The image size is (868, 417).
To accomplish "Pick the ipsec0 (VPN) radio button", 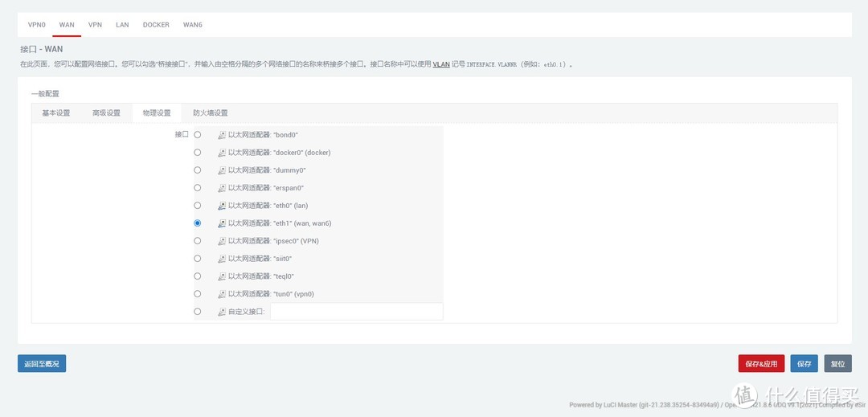I will coord(198,240).
